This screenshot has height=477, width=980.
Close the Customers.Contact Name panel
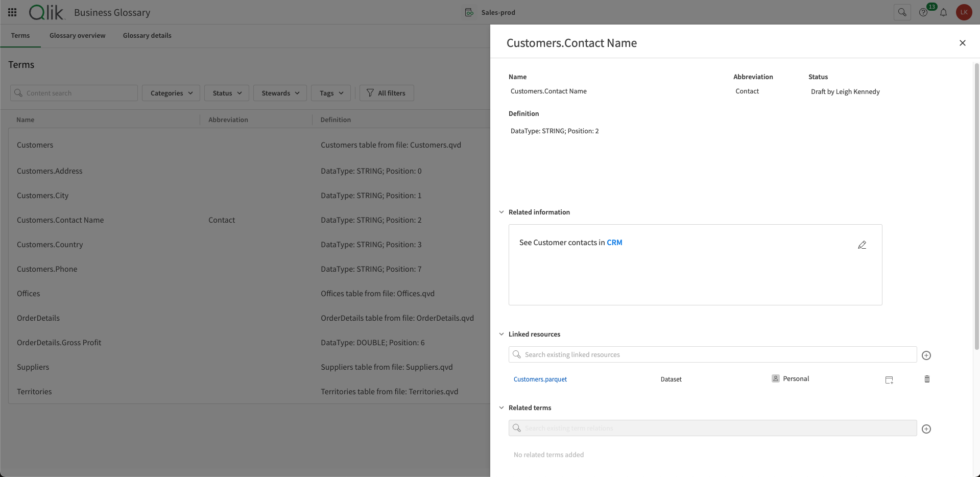962,43
